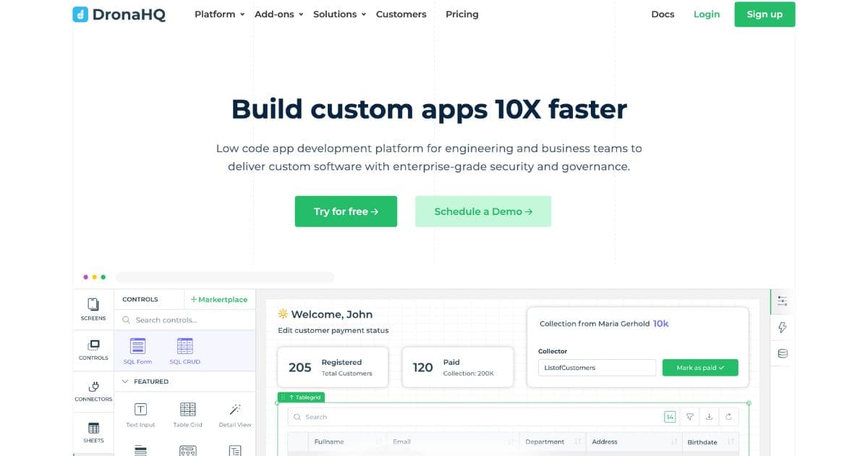This screenshot has width=868, height=456.
Task: Collapse the Featured controls section
Action: [x=125, y=381]
